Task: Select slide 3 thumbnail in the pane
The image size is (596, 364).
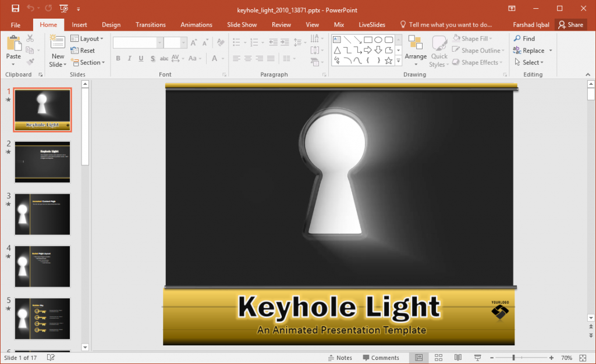Action: [42, 214]
